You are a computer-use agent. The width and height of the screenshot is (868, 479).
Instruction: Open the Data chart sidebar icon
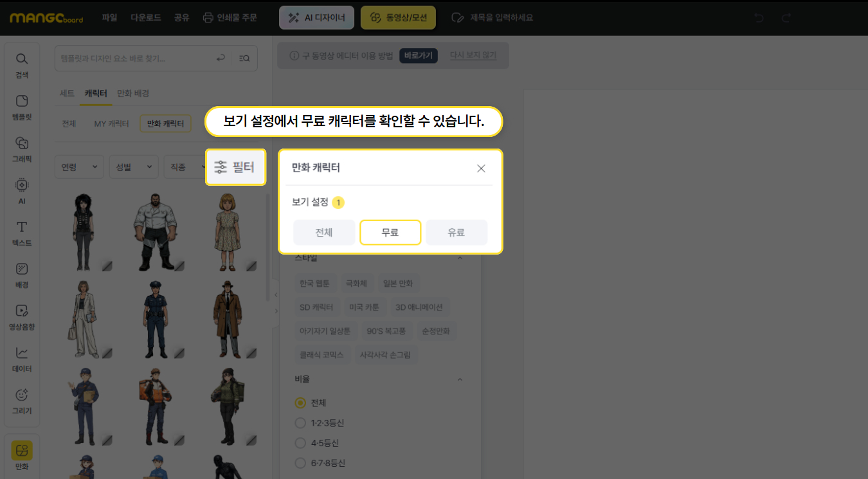(22, 358)
